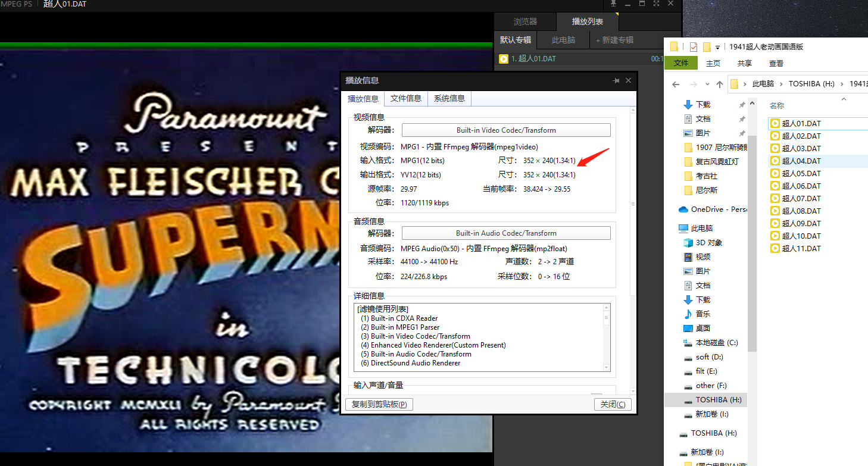
Task: Click the Built-in Audio Codec/Transform button
Action: [x=506, y=233]
